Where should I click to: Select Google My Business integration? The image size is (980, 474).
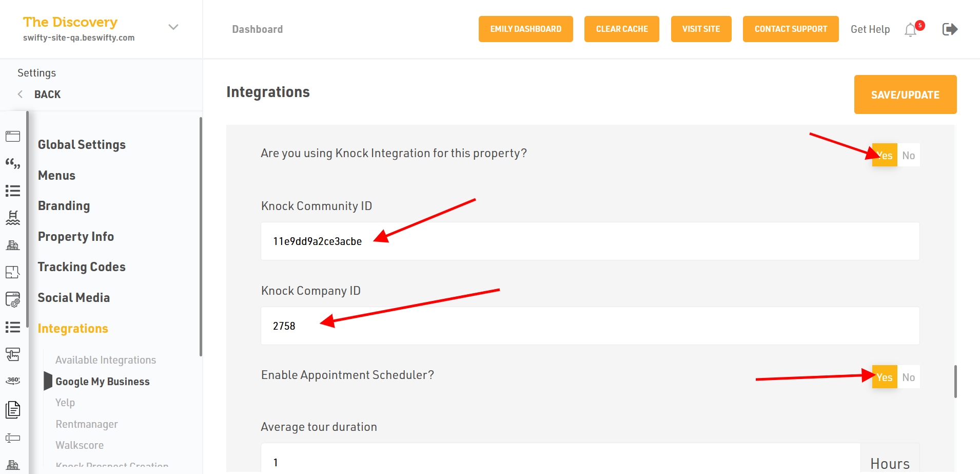[x=102, y=382]
